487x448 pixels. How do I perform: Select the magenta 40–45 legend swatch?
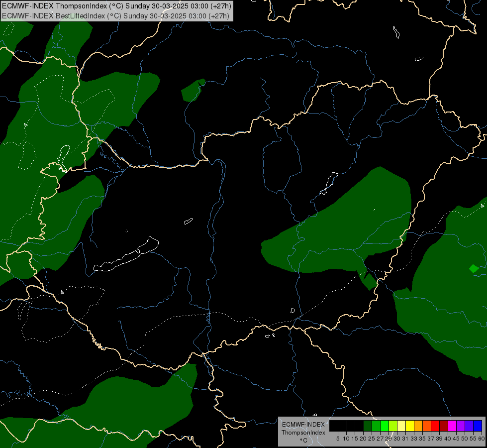pyautogui.click(x=452, y=426)
